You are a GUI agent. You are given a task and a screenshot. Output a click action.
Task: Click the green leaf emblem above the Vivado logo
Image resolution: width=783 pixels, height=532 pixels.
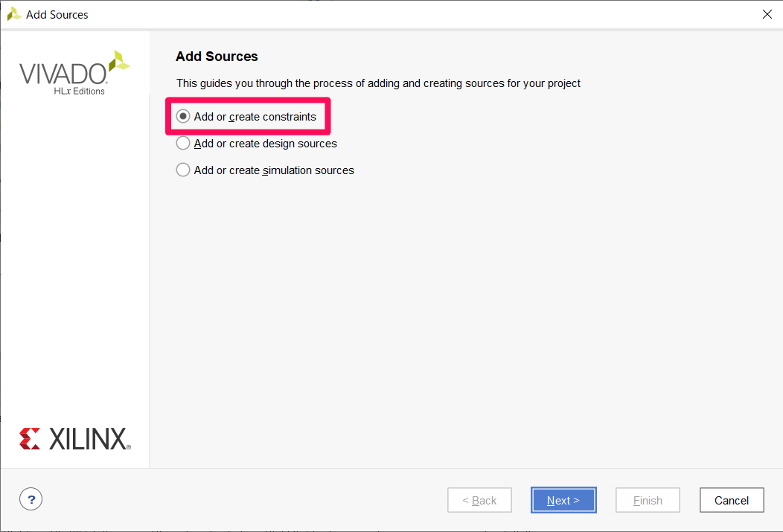point(119,61)
